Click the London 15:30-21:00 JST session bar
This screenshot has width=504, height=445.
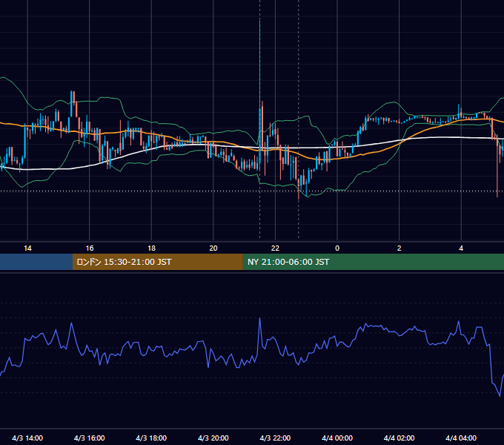157,262
